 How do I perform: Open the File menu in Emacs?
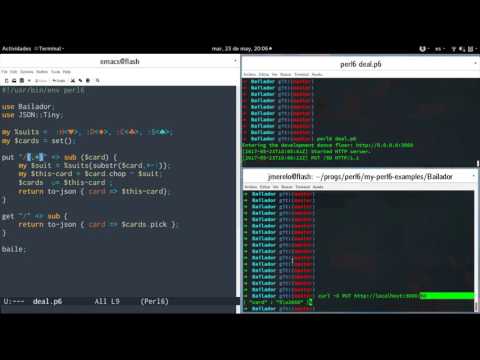(4, 72)
